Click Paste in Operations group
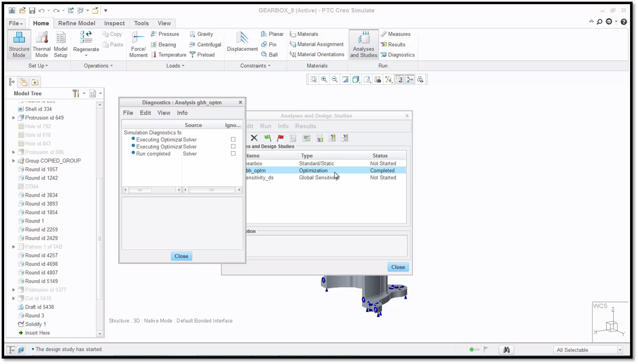 tap(113, 45)
